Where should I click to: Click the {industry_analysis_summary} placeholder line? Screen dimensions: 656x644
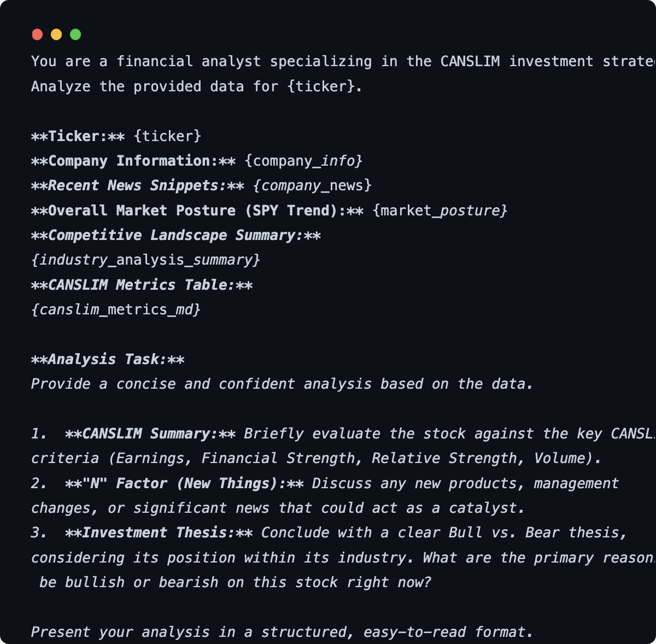pyautogui.click(x=145, y=260)
